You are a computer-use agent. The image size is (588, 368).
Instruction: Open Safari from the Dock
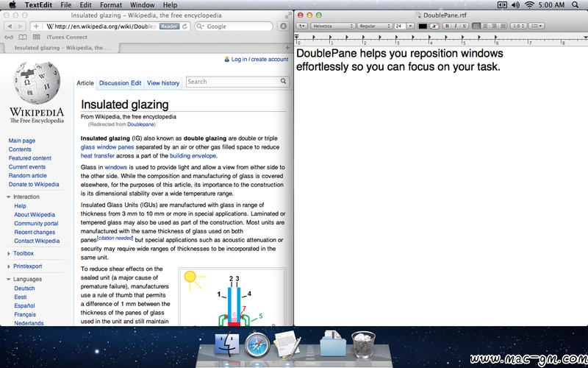pos(257,344)
